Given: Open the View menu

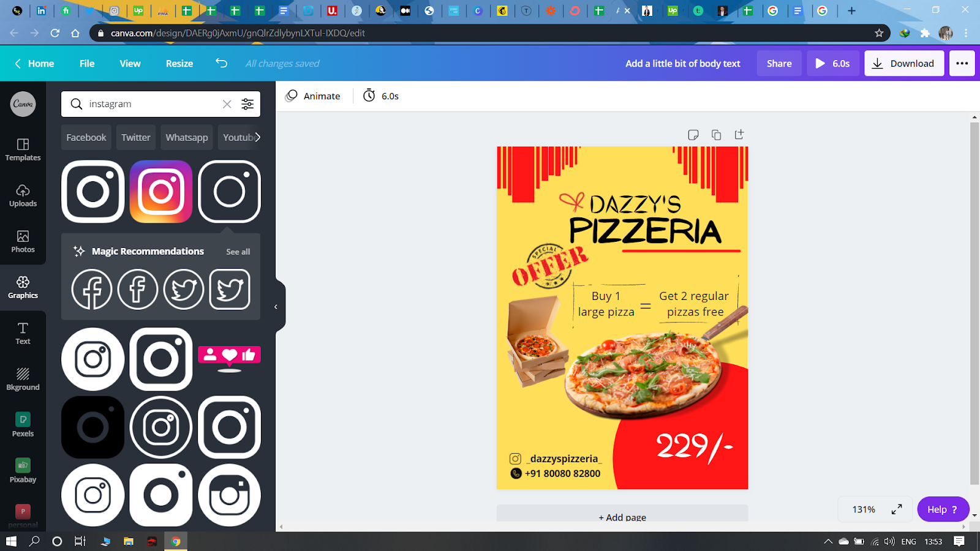Looking at the screenshot, I should 130,63.
